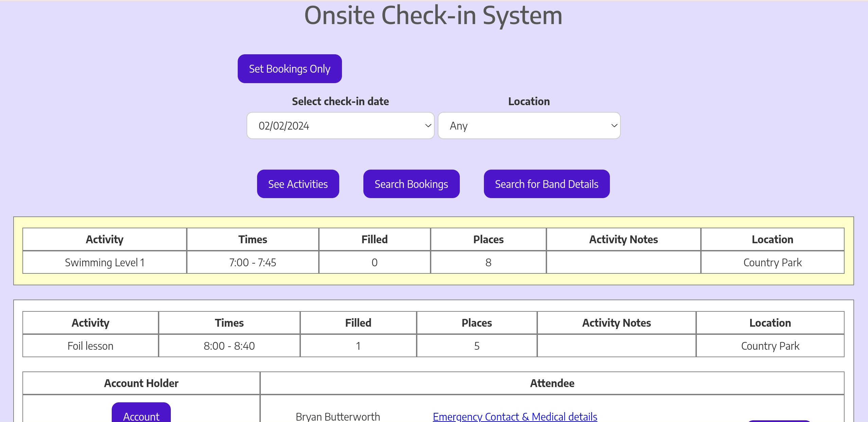Image resolution: width=868 pixels, height=422 pixels.
Task: Click Country Park in Swimming Level 1 row
Action: coord(772,262)
